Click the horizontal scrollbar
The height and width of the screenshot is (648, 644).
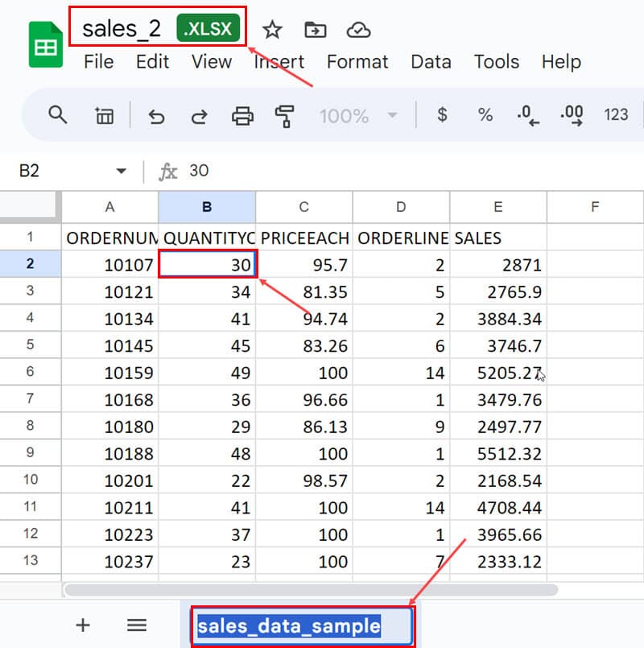click(312, 590)
